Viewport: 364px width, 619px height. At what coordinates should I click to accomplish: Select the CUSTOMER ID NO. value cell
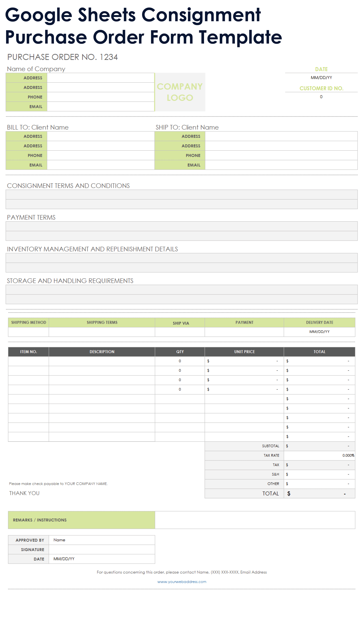point(321,97)
